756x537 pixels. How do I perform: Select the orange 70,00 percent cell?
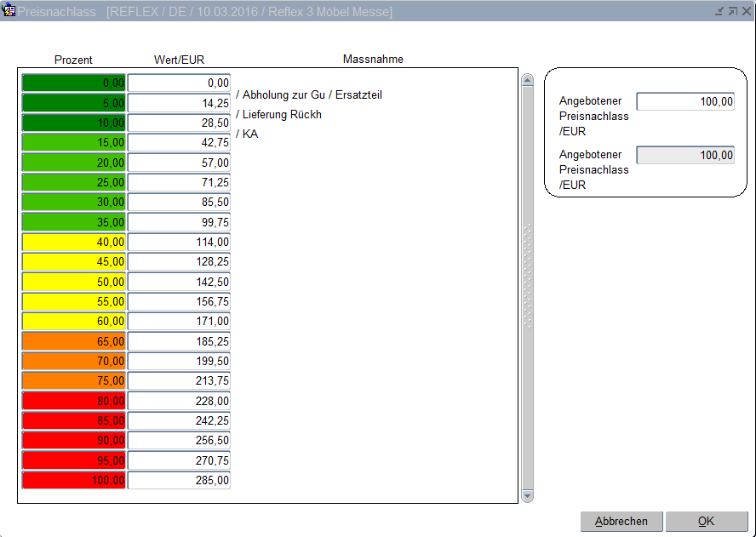74,361
